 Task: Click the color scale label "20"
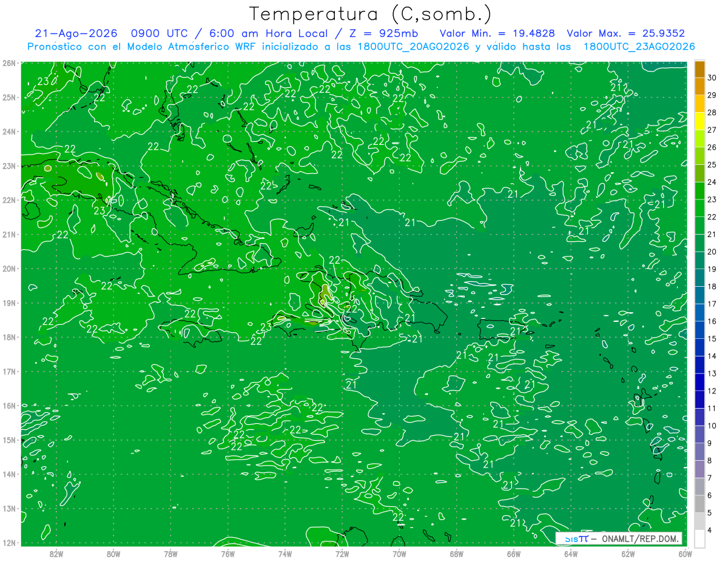pyautogui.click(x=712, y=252)
